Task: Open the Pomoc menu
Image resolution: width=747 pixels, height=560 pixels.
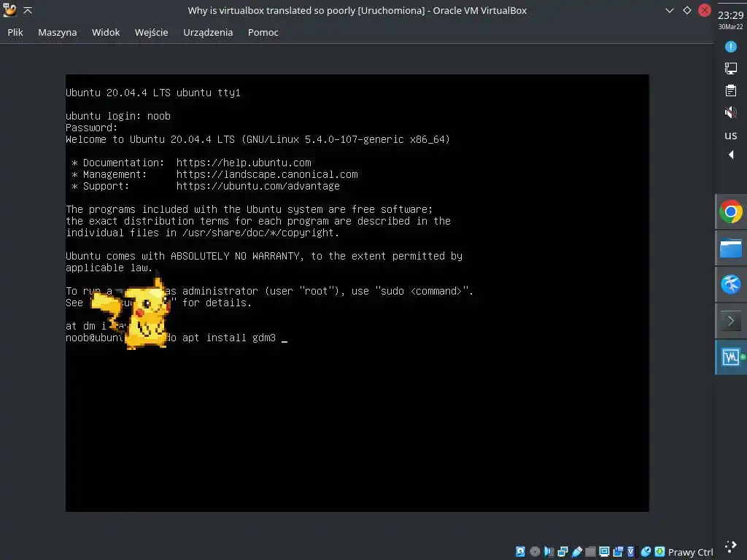Action: [263, 32]
